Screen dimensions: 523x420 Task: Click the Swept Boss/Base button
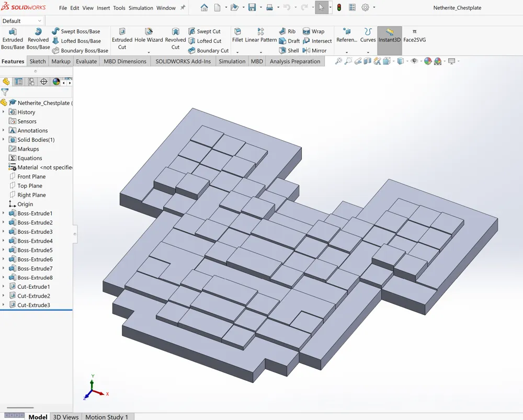[x=75, y=31]
